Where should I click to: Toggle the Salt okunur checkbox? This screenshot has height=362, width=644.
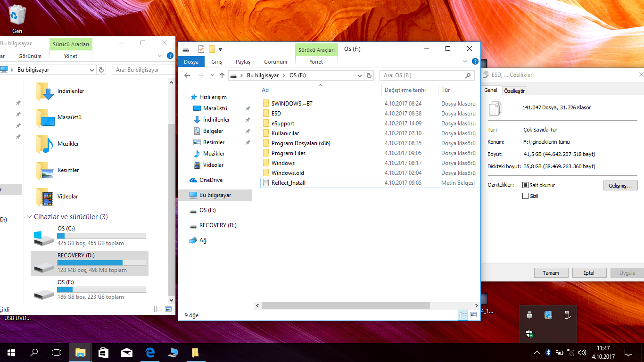(x=526, y=185)
